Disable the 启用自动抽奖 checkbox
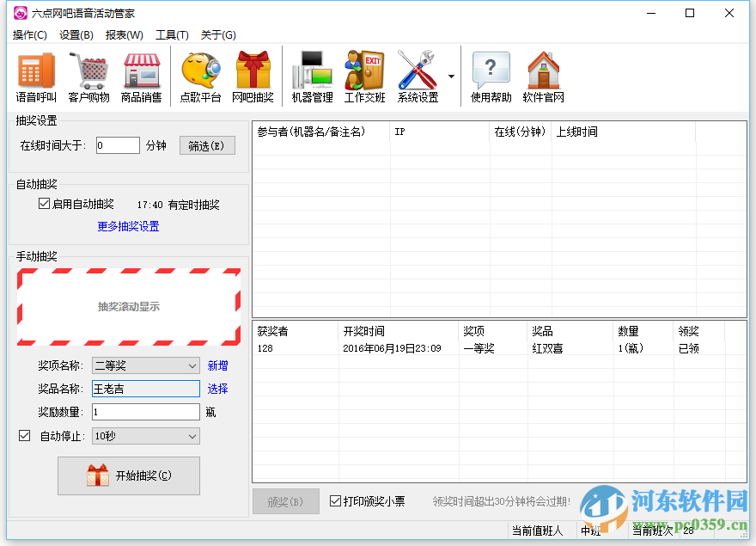The height and width of the screenshot is (546, 756). point(42,203)
